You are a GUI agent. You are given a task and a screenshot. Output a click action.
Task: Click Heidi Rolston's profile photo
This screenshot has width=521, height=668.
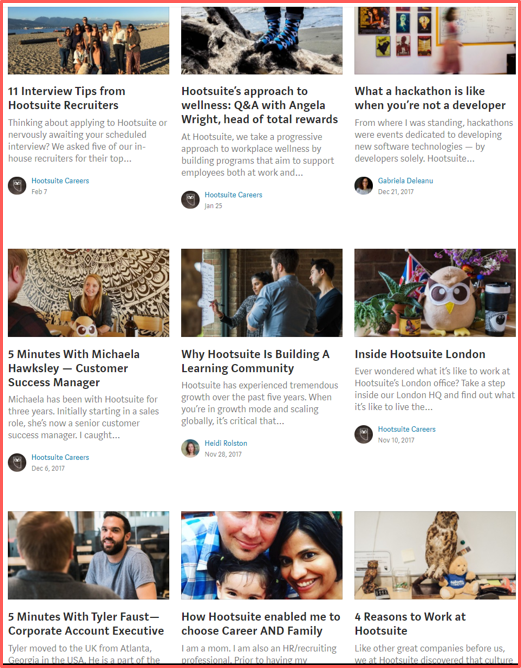(x=190, y=448)
